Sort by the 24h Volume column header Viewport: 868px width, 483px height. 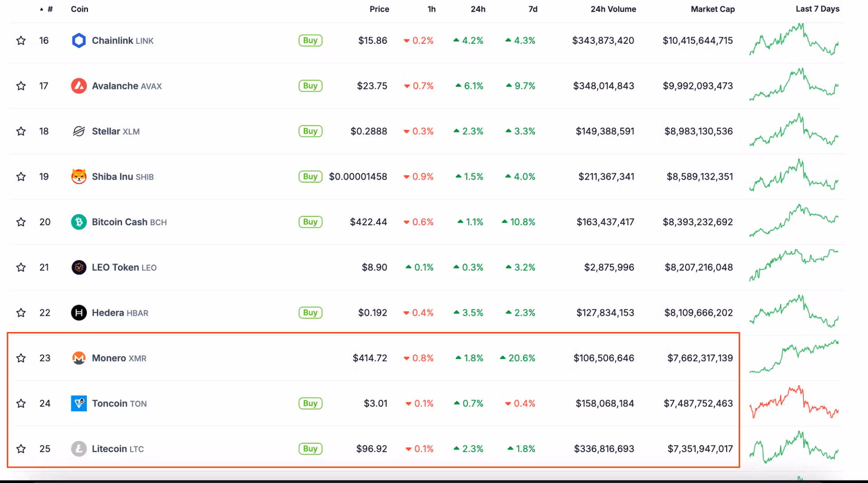tap(613, 9)
